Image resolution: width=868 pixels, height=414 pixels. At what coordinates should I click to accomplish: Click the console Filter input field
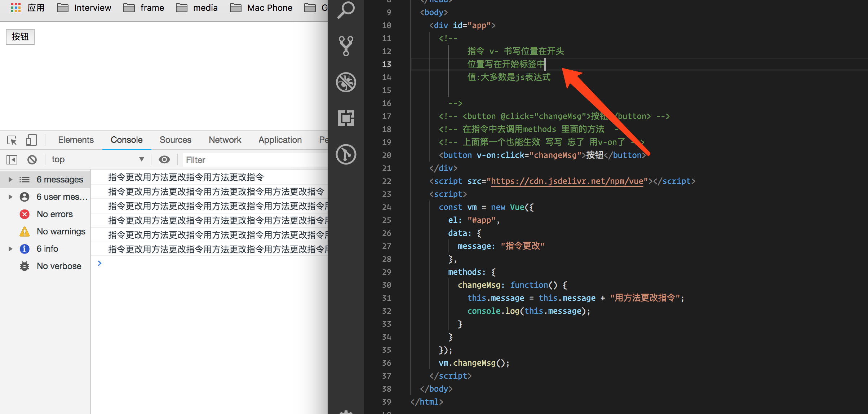pos(252,160)
